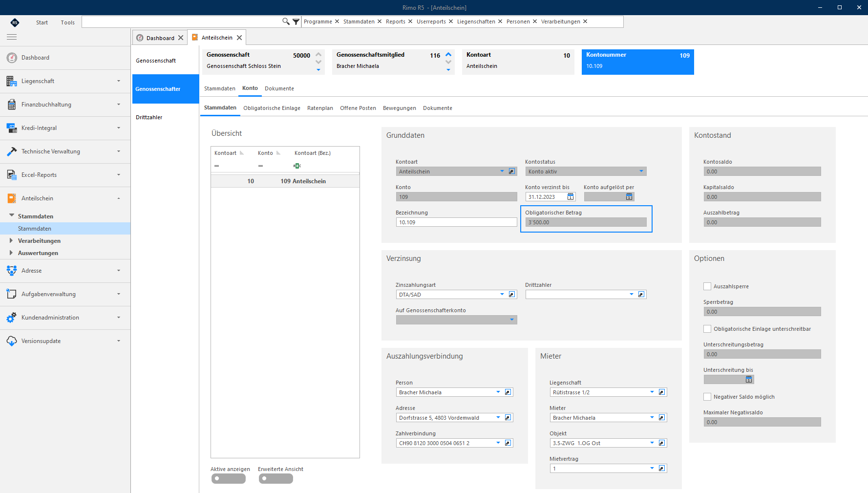
Task: Expand the Verarbeitungen tree node
Action: pos(11,241)
